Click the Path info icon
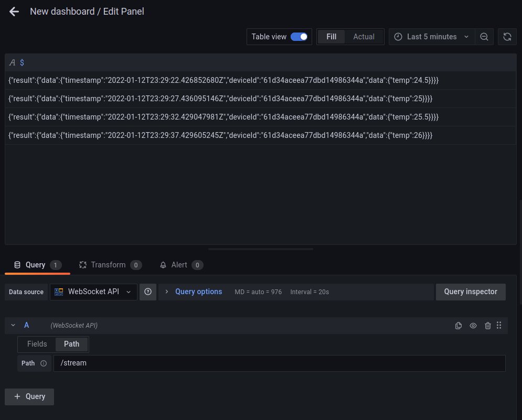Image resolution: width=522 pixels, height=420 pixels. click(44, 363)
